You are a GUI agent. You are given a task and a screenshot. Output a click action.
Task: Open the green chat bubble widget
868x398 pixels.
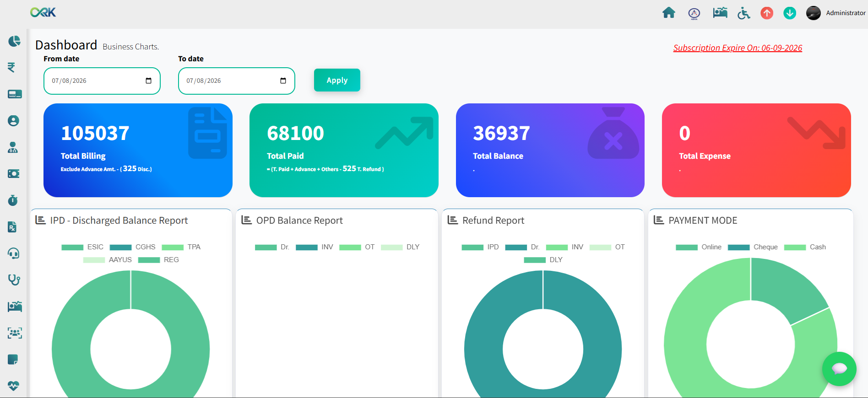(x=839, y=369)
